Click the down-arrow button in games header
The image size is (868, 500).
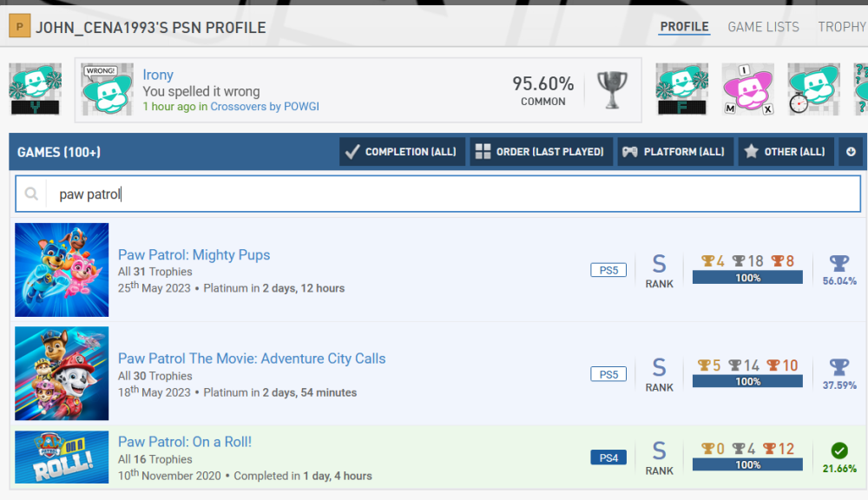(x=851, y=152)
